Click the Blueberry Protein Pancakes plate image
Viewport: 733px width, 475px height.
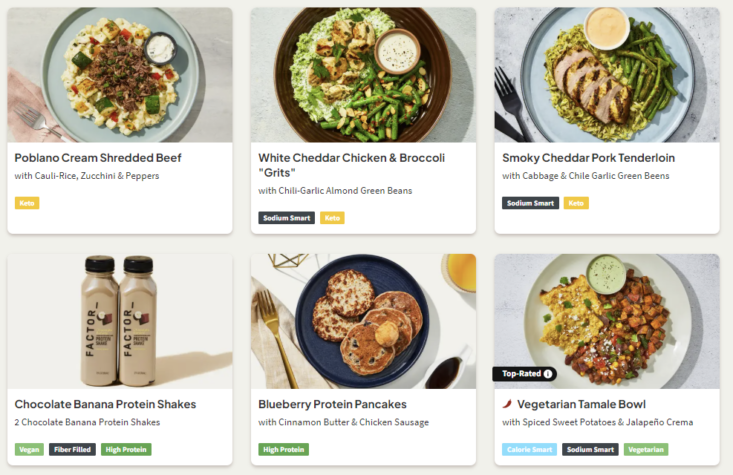coord(363,321)
